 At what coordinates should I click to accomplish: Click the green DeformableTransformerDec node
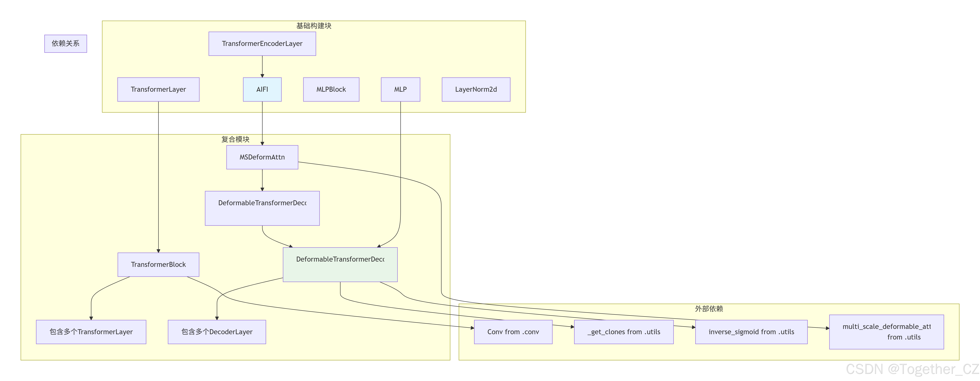[340, 265]
